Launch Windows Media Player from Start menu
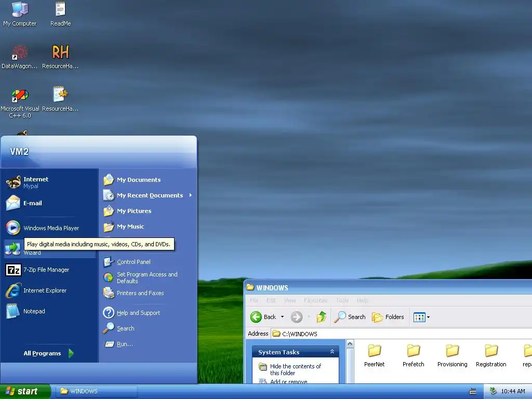Image resolution: width=532 pixels, height=399 pixels. [49, 228]
